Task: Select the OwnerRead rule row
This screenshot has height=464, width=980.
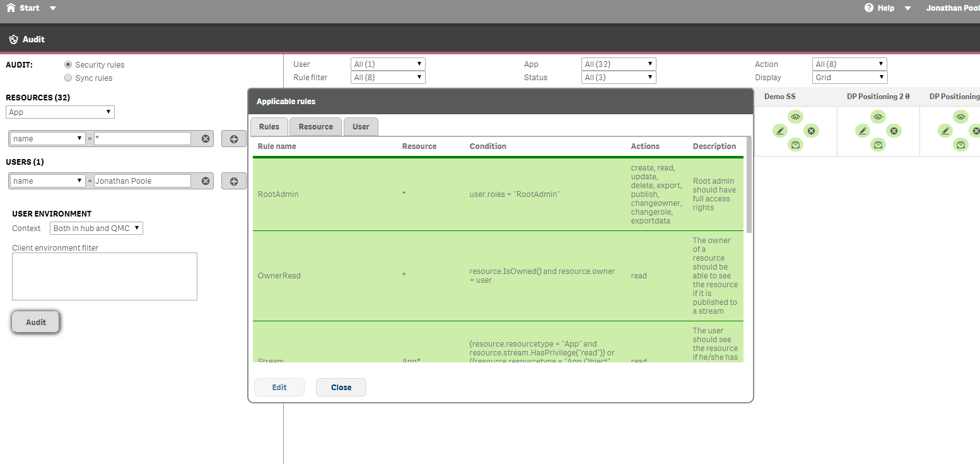Action: pos(498,276)
